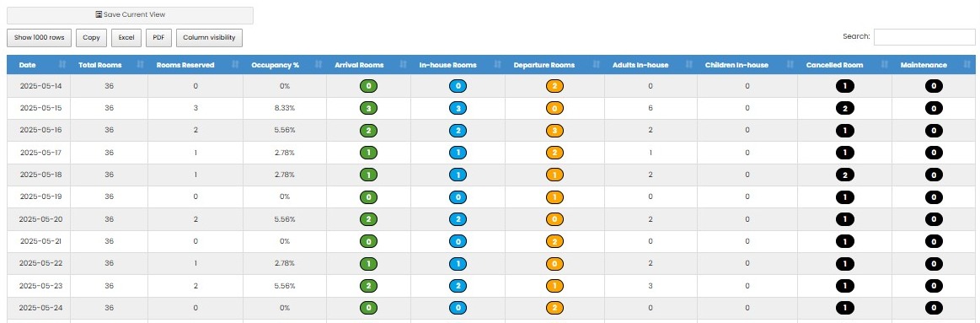Click the Date column header label

28,65
